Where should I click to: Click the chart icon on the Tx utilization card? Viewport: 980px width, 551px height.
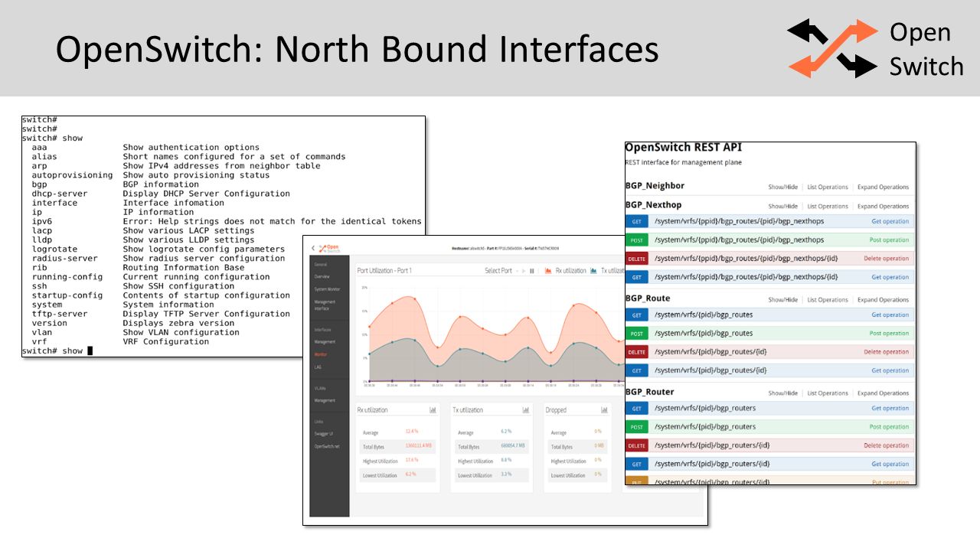pos(526,410)
